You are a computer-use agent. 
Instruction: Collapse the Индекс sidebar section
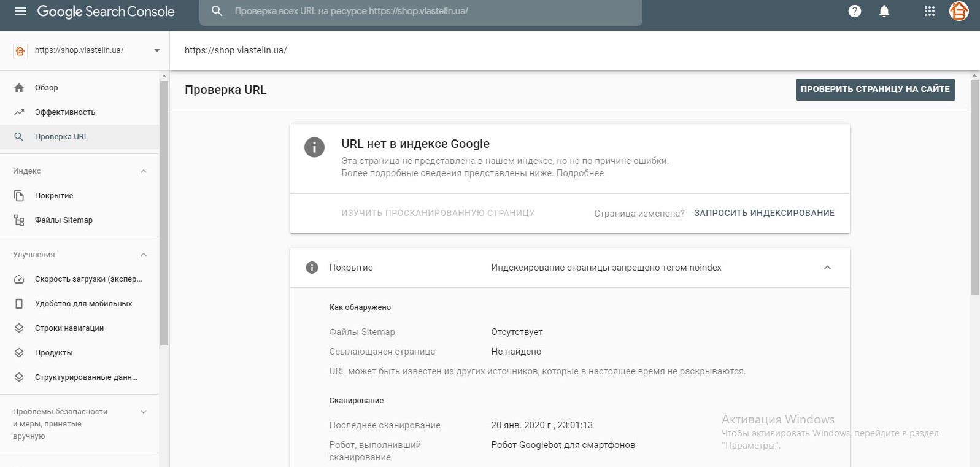(x=144, y=171)
